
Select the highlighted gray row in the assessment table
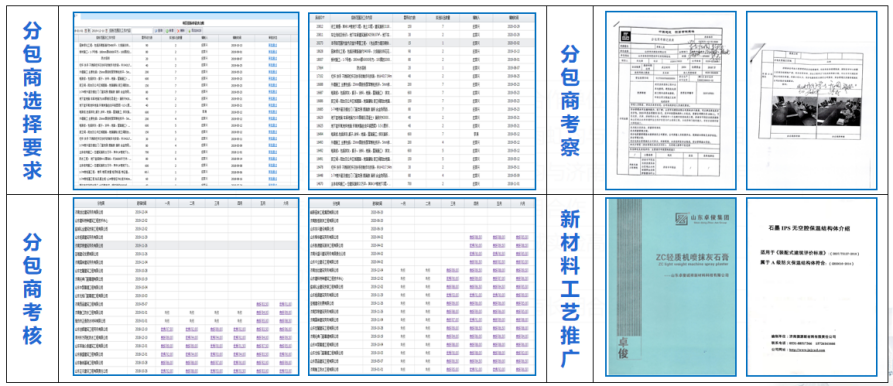(185, 245)
